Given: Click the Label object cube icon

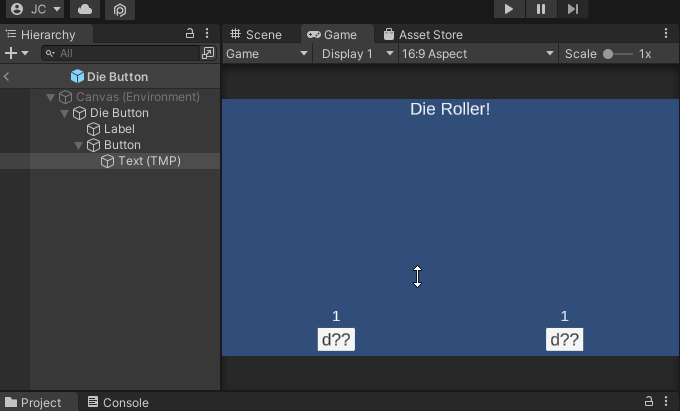Looking at the screenshot, I should pyautogui.click(x=93, y=129).
